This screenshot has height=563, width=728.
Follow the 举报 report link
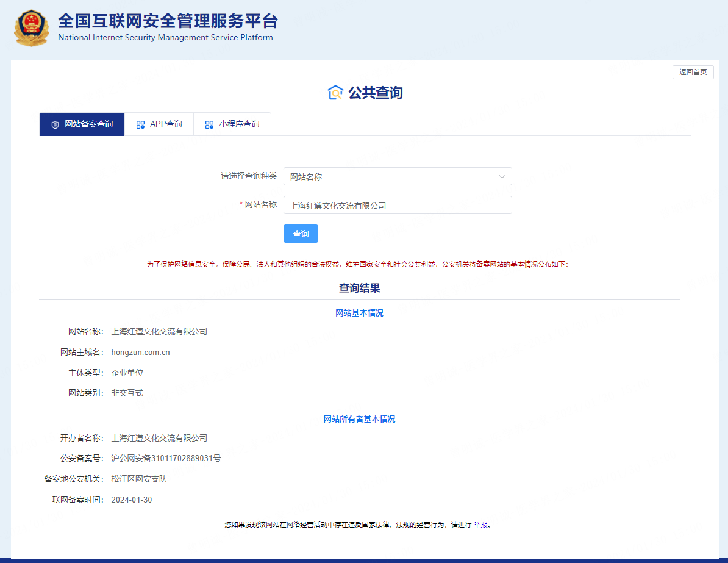click(x=480, y=525)
